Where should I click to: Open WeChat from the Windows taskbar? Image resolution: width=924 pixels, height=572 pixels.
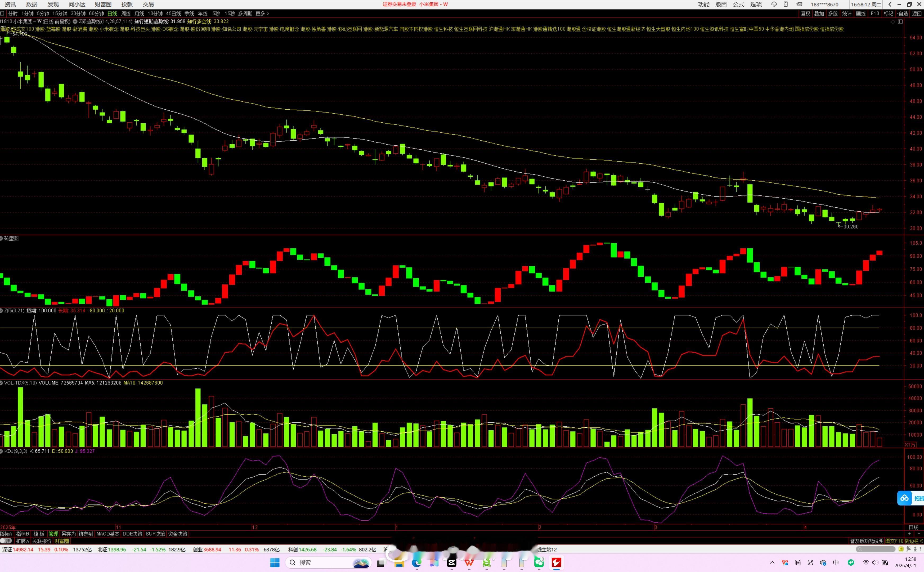[539, 562]
